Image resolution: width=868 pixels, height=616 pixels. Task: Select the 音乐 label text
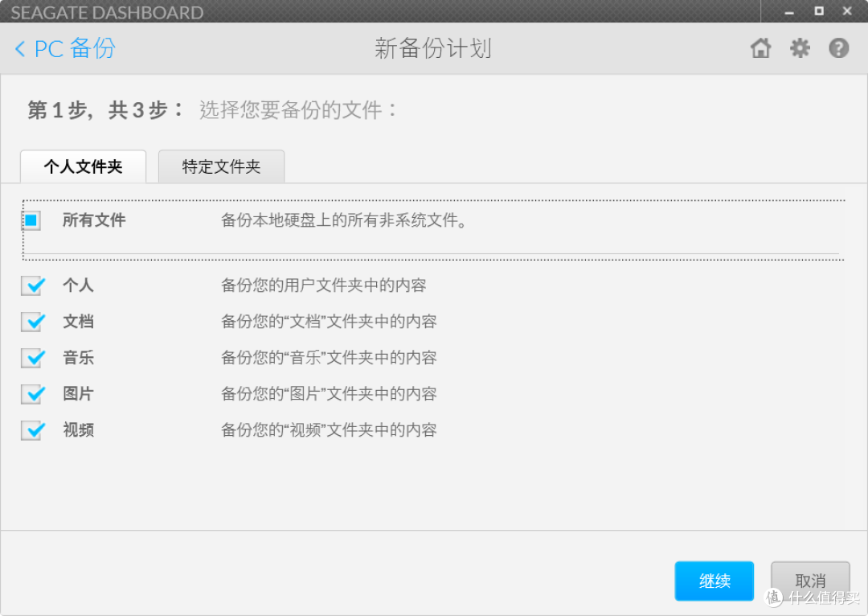pyautogui.click(x=78, y=357)
